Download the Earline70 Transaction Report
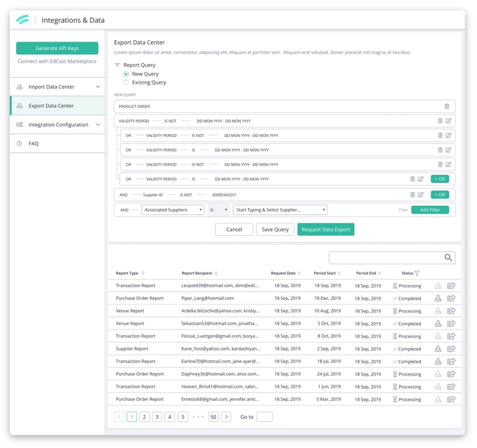477x448 pixels. point(438,361)
